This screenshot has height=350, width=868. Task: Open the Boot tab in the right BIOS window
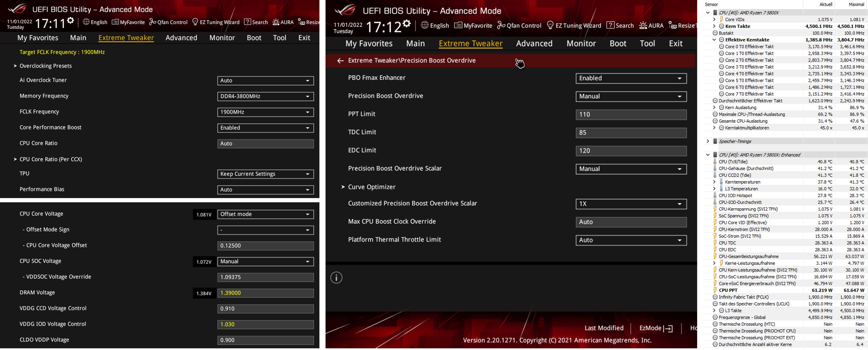[618, 44]
